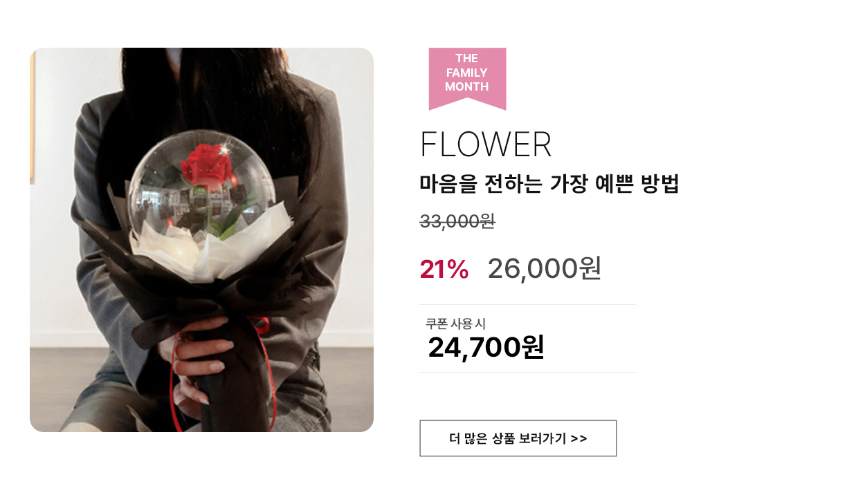Image resolution: width=865 pixels, height=504 pixels.
Task: Click the 쿠폰 사용 시 label
Action: tap(455, 323)
